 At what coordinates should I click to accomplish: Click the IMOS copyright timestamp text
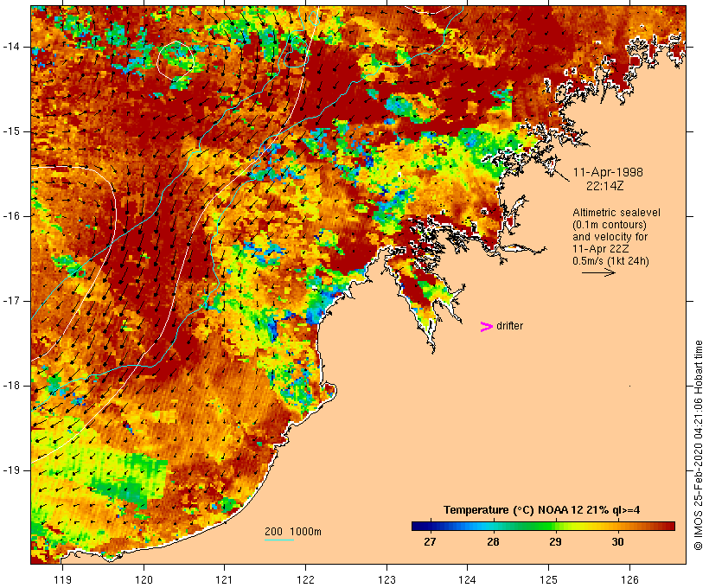(x=699, y=445)
